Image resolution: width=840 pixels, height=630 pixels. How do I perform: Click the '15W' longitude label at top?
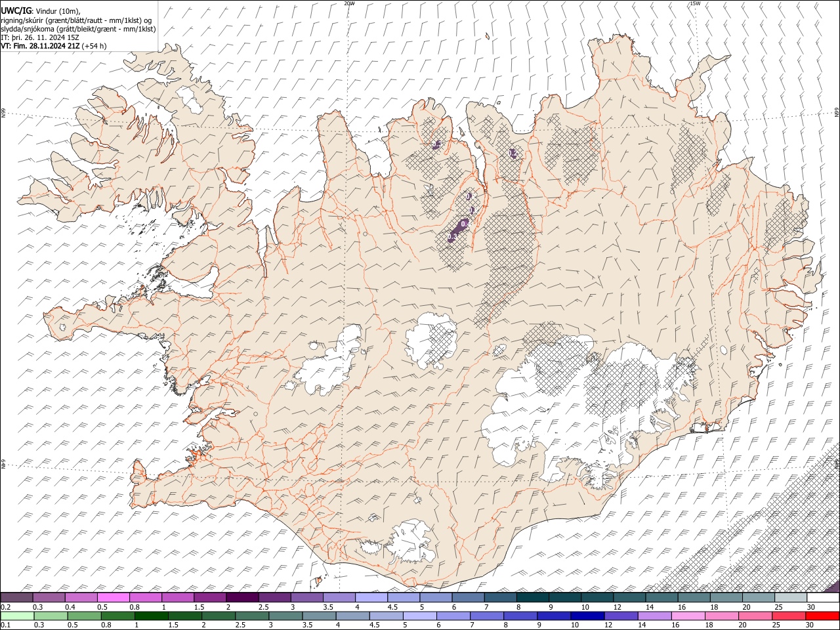pos(695,3)
